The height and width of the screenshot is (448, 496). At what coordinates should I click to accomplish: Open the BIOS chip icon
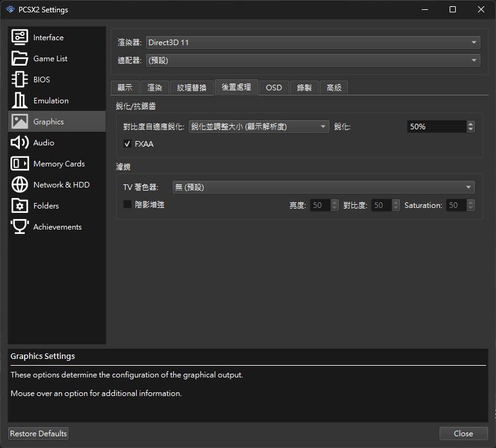point(20,80)
